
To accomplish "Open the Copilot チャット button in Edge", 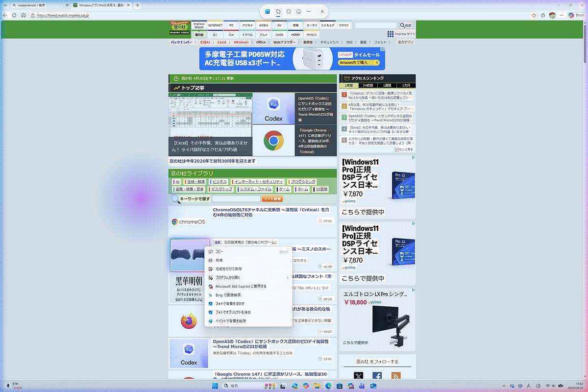I will pos(576,15).
